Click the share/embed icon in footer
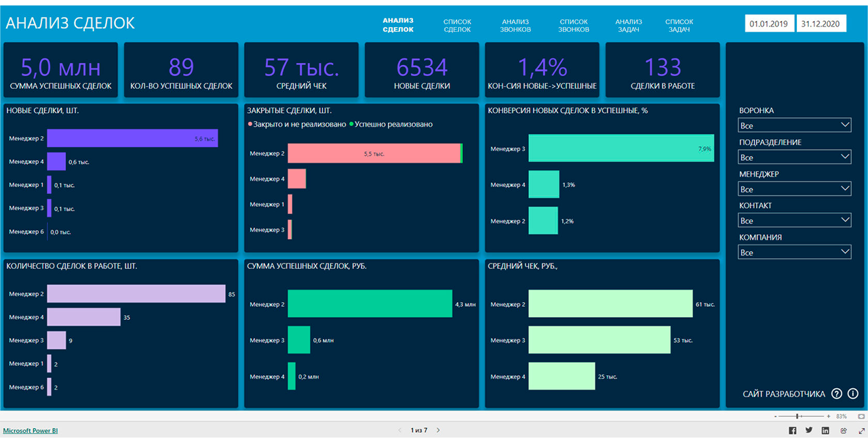 [843, 430]
